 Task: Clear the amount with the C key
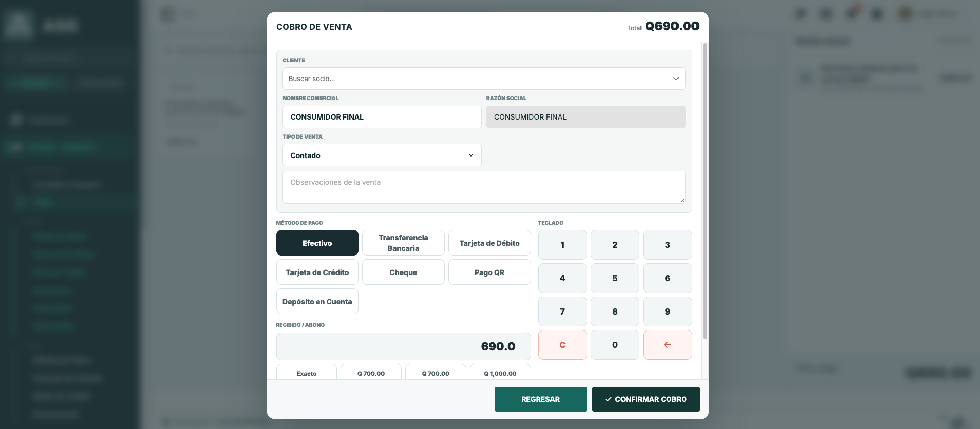562,345
